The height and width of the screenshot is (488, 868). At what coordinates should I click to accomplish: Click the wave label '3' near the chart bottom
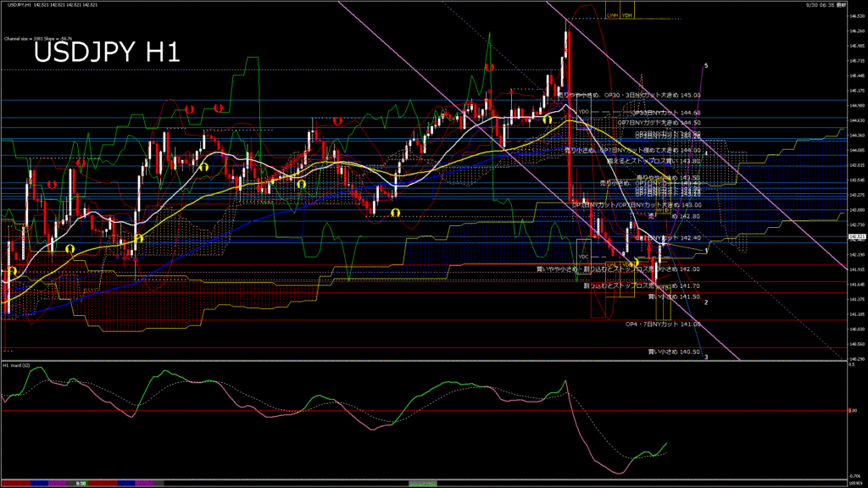(x=707, y=357)
